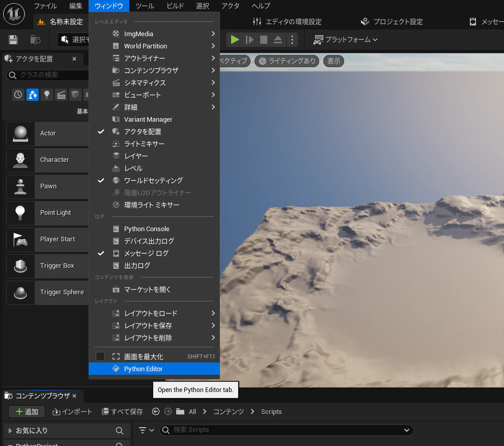Open Python Editor from the Window menu

(154, 369)
